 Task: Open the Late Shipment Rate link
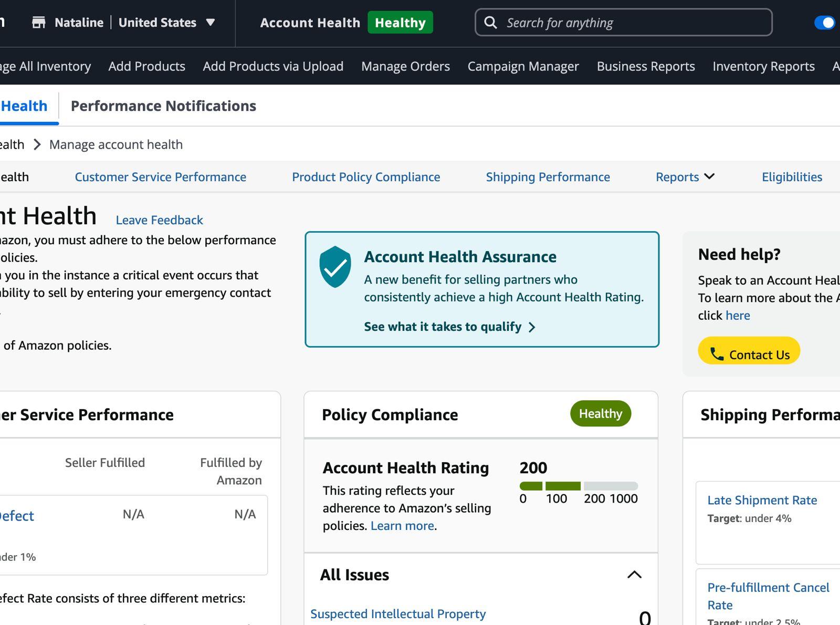pyautogui.click(x=762, y=500)
